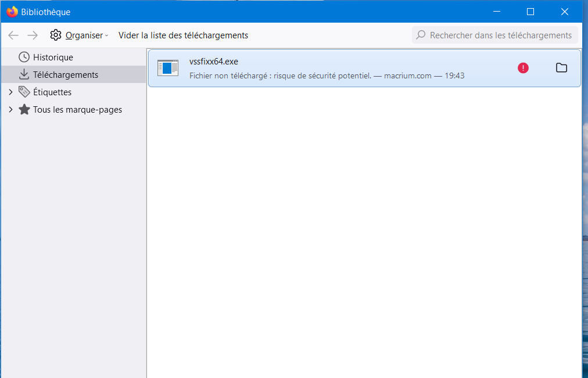Image resolution: width=588 pixels, height=378 pixels.
Task: Select Étiquettes in the sidebar
Action: tap(52, 92)
